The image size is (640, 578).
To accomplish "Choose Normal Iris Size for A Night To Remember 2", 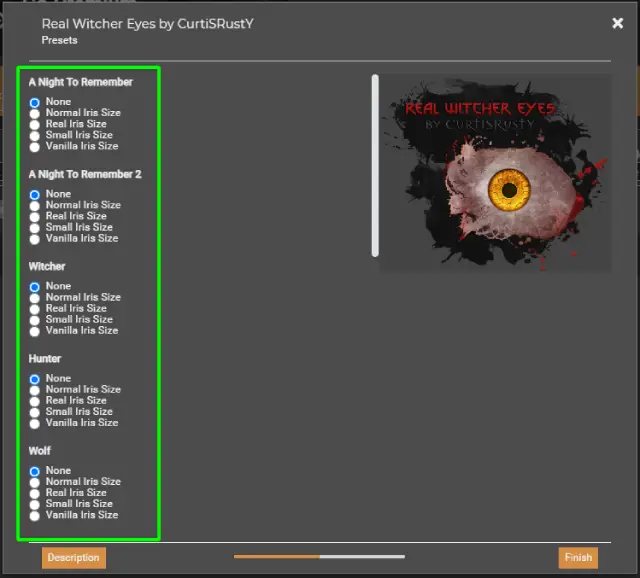I will click(35, 205).
